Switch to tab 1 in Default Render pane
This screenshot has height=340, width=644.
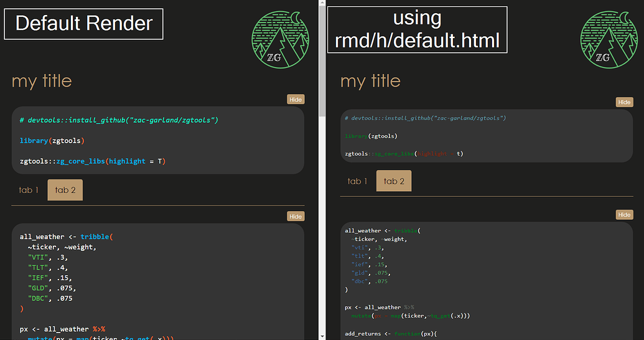[29, 190]
